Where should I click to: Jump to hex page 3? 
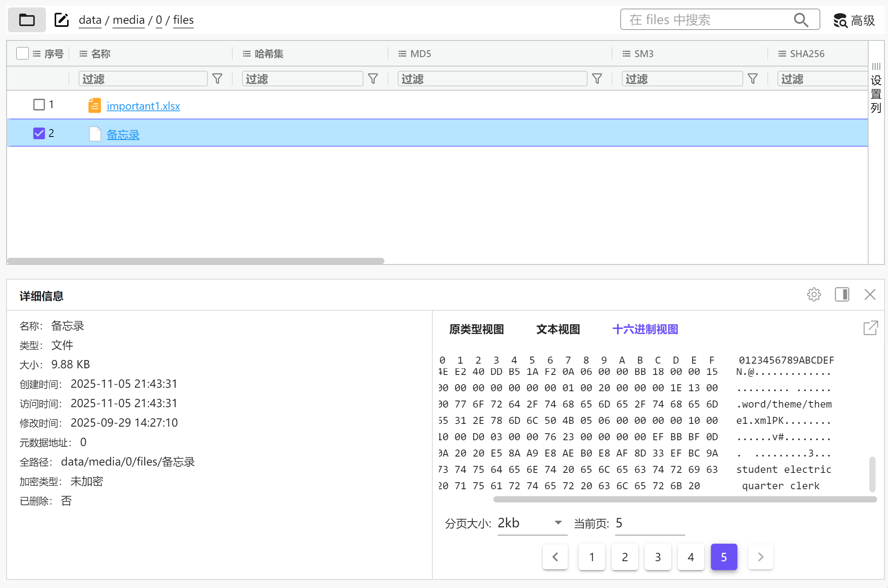658,557
